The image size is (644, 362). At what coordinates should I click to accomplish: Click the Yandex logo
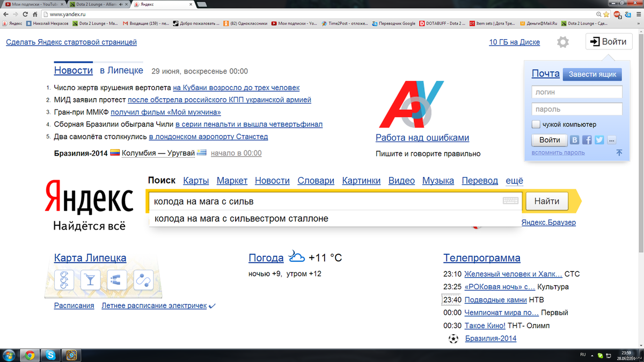pos(89,198)
